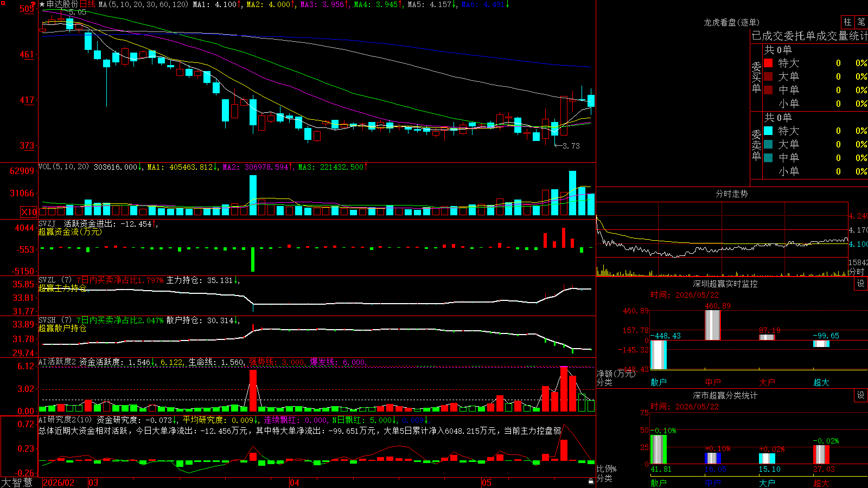Click the teal 大单 sell order swatch
Image resolution: width=868 pixels, height=488 pixels.
tap(768, 144)
